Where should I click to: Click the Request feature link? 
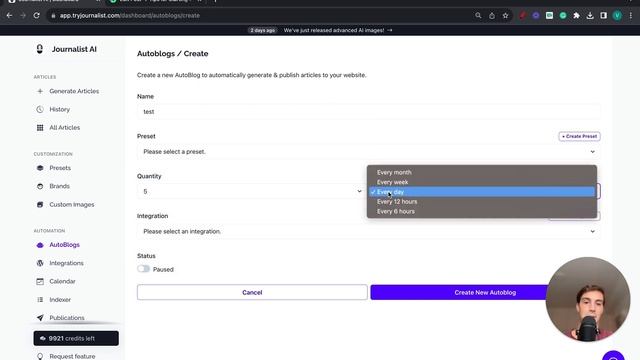point(72,356)
